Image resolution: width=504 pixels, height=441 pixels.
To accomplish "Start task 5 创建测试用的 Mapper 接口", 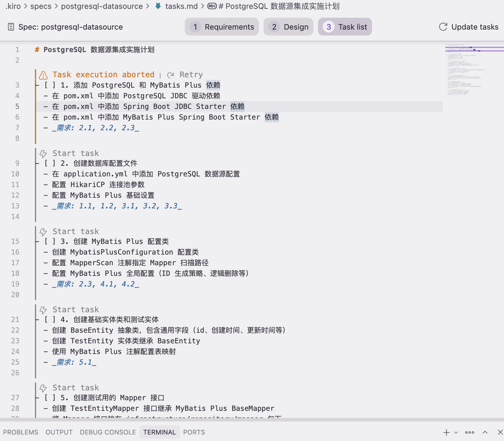I will coord(76,388).
